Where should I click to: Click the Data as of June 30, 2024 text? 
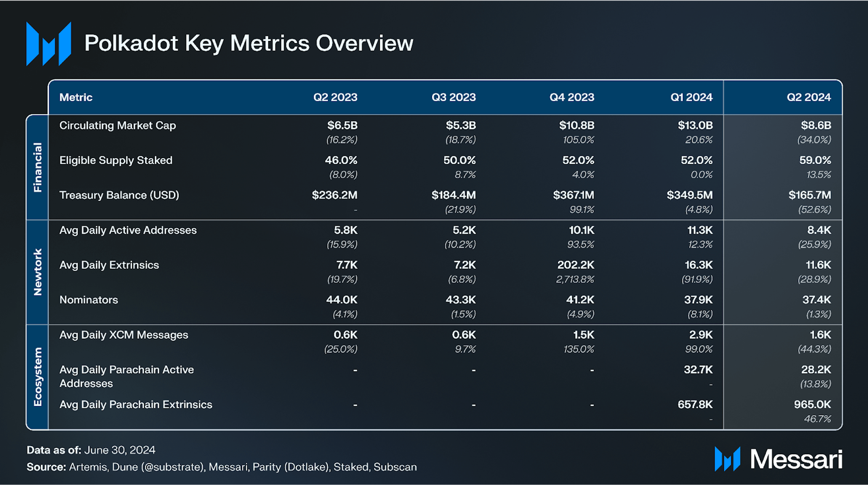point(91,450)
